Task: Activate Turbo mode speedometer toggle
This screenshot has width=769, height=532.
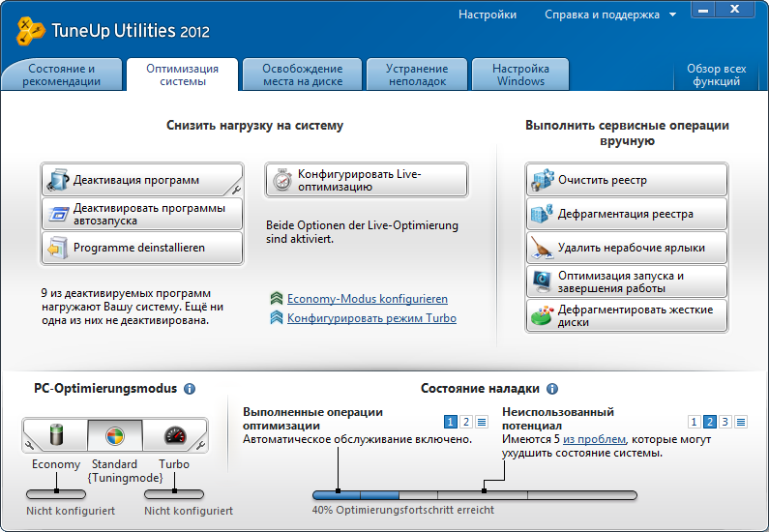Action: pos(174,435)
